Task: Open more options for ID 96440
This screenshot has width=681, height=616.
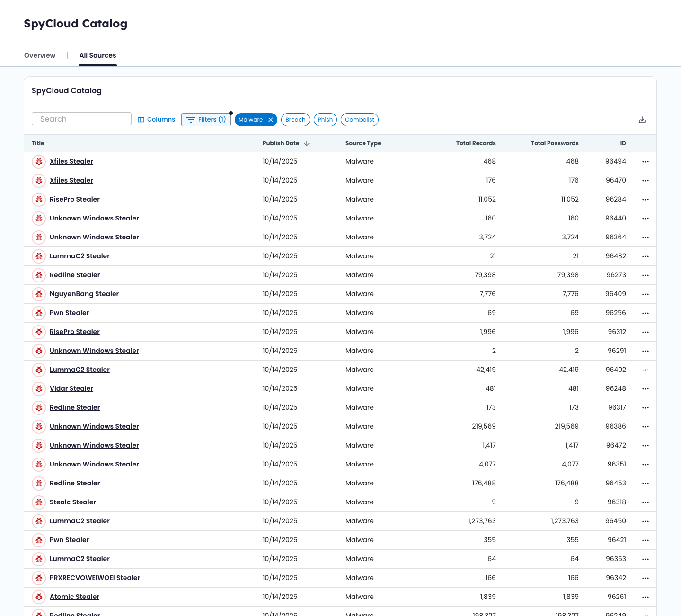Action: pos(646,219)
